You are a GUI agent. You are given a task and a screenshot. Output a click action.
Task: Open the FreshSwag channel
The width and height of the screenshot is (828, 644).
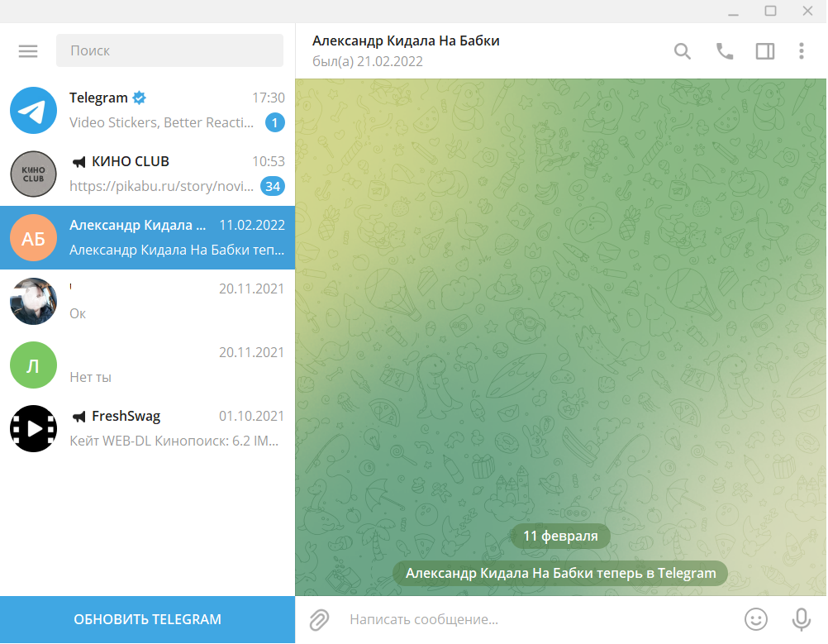click(x=147, y=428)
